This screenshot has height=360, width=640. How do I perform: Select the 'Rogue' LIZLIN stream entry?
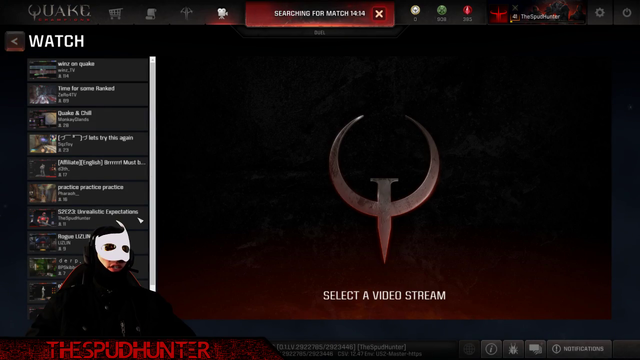tap(87, 242)
